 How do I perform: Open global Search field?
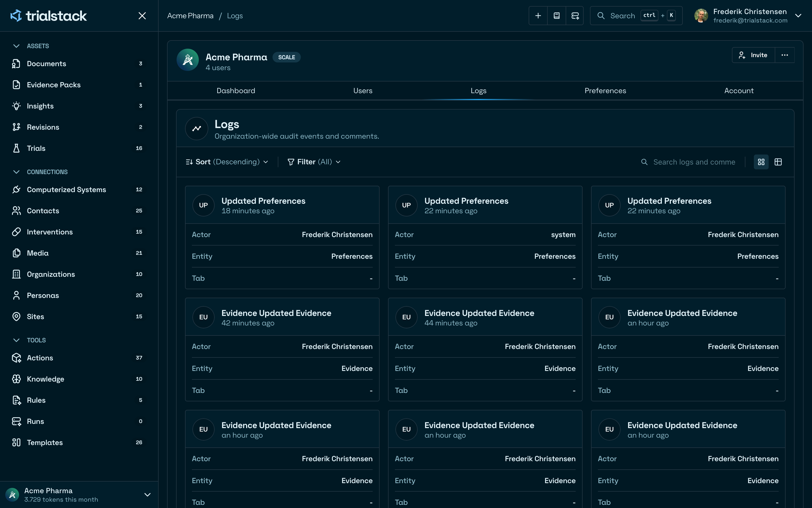(x=636, y=16)
